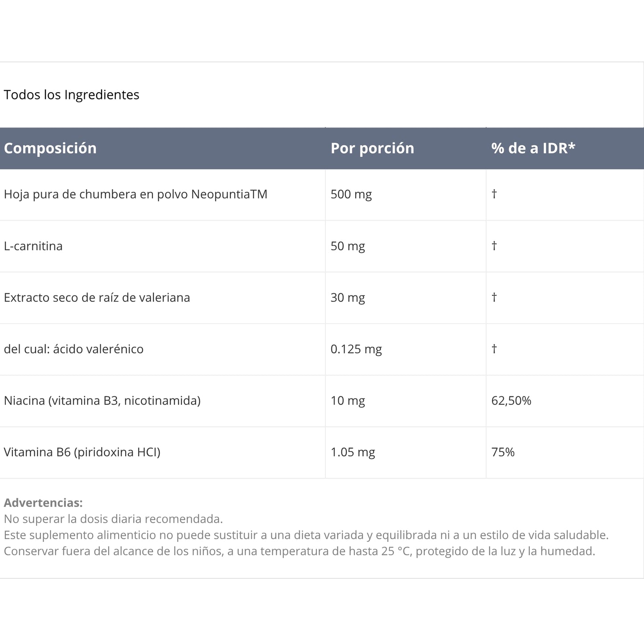The height and width of the screenshot is (644, 644).
Task: Select the 500 mg portion value
Action: tap(351, 194)
